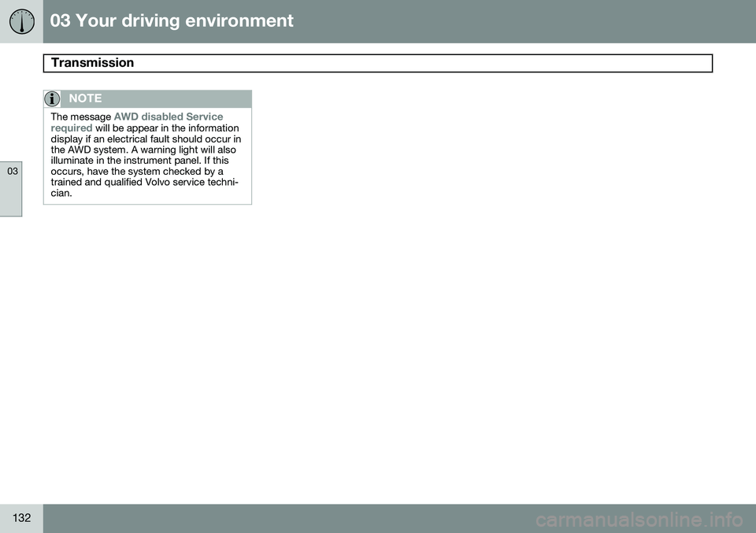
Task: Click the 'AWD disabled Service' highlighted text
Action: pos(169,117)
